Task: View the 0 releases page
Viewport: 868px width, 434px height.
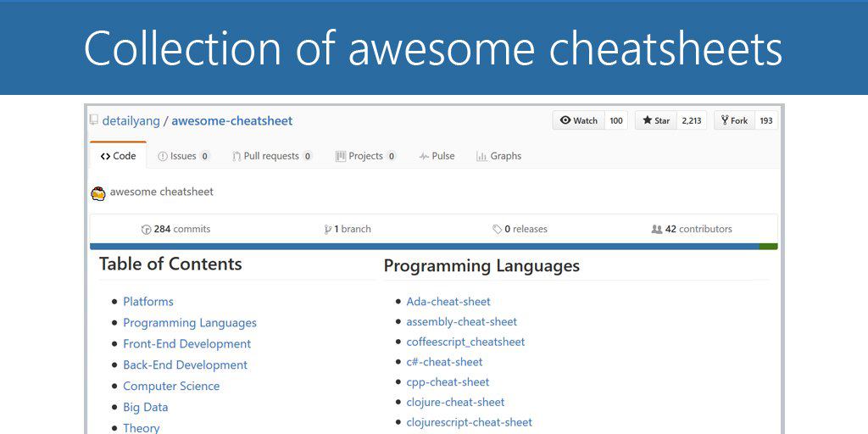Action: pyautogui.click(x=520, y=229)
